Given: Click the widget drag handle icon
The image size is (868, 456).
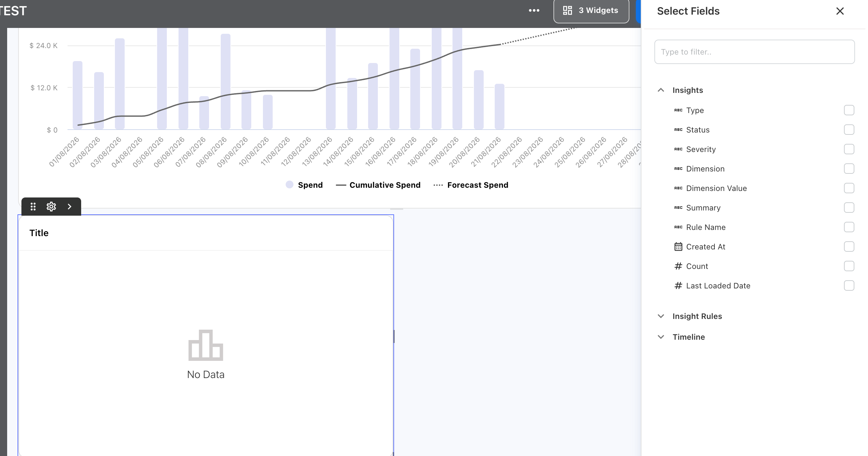Looking at the screenshot, I should pyautogui.click(x=33, y=207).
